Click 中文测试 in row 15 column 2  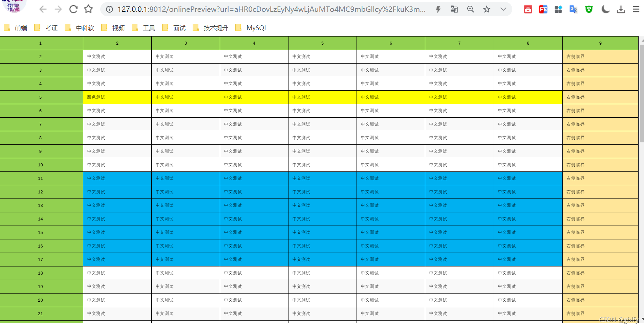point(117,233)
